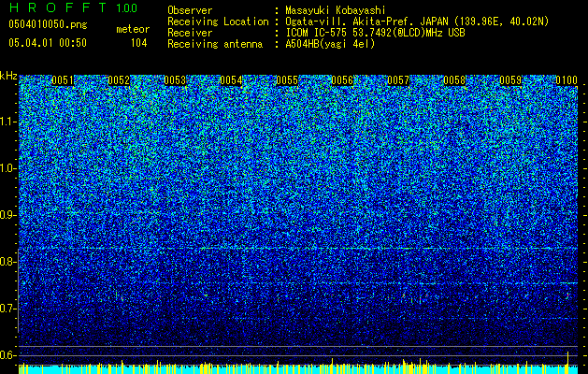Click the 0.8 frequency axis label
588x374 pixels.
click(x=7, y=262)
